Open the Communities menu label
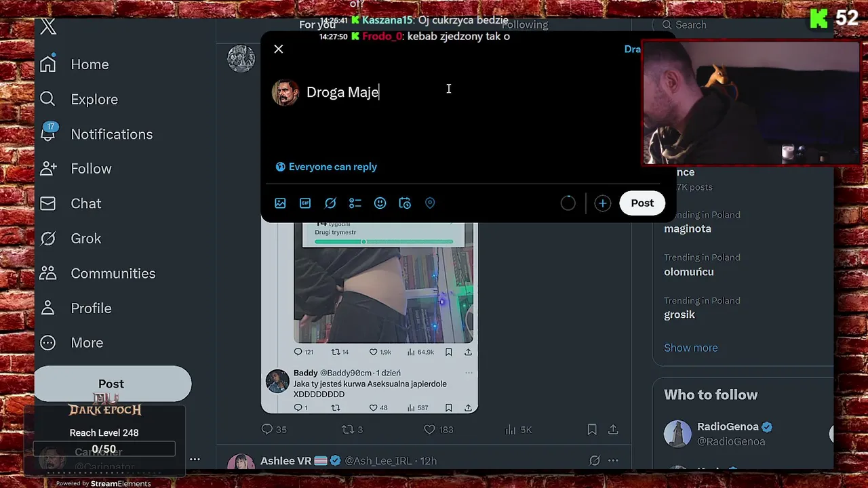 113,273
